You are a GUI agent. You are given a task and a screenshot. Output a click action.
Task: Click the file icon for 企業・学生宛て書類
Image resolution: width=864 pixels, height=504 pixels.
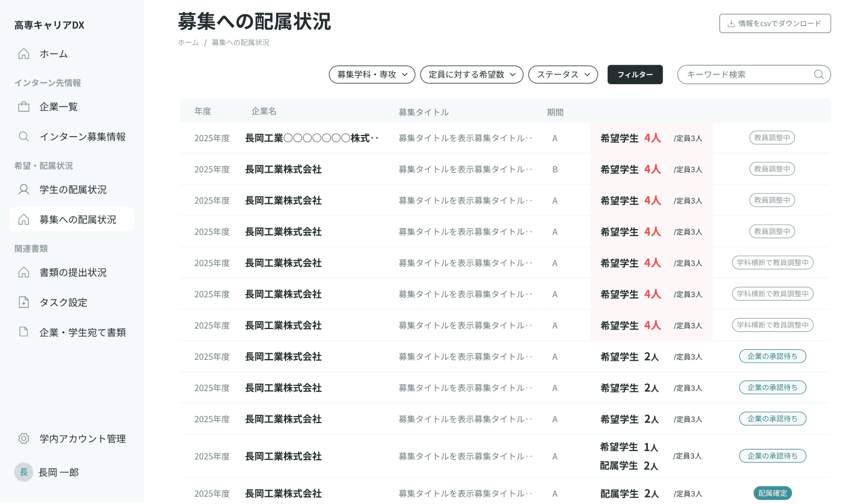(24, 332)
